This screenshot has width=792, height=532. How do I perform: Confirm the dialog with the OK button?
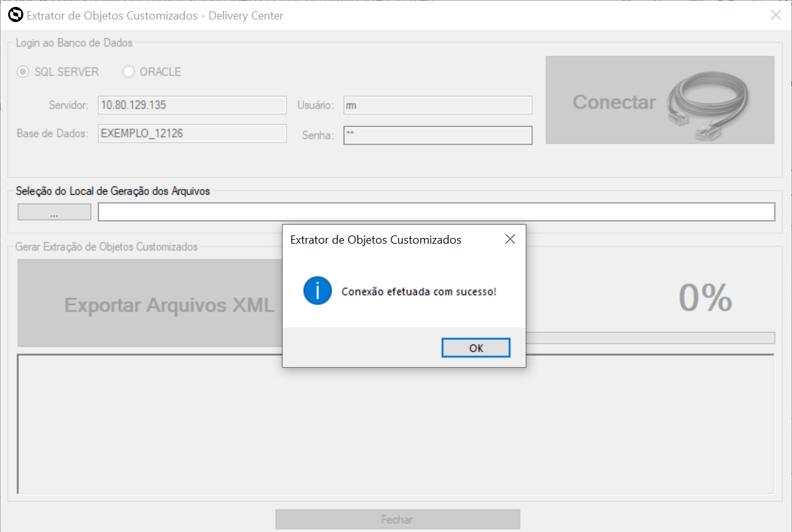[476, 348]
